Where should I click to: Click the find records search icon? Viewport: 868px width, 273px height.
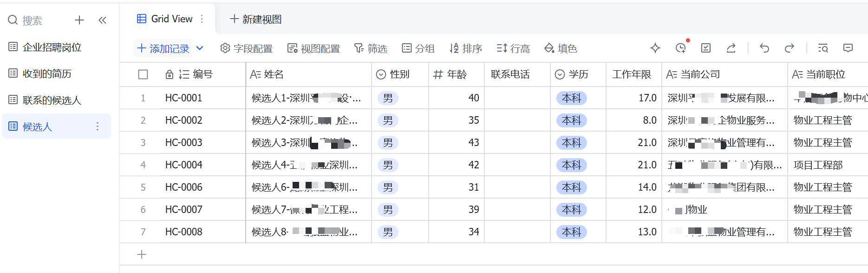[823, 48]
